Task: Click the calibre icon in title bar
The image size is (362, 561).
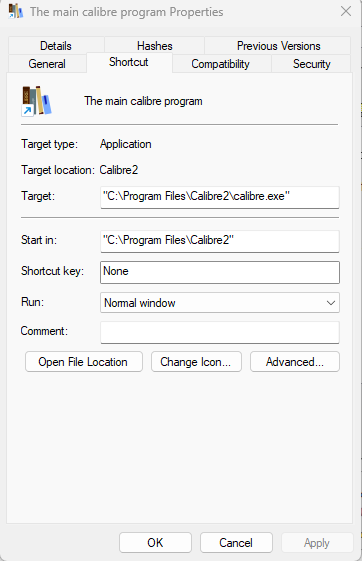Action: [x=16, y=11]
